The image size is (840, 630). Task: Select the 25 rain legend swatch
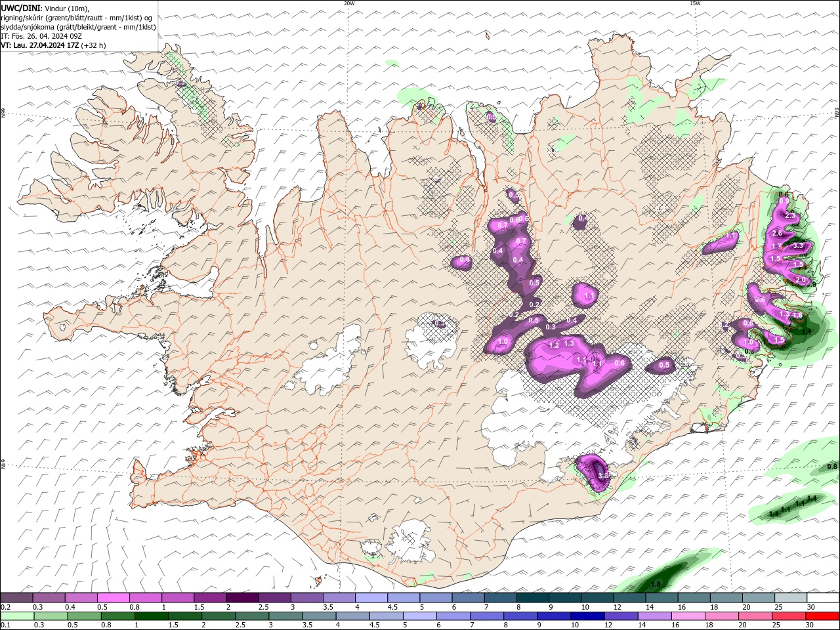(787, 616)
